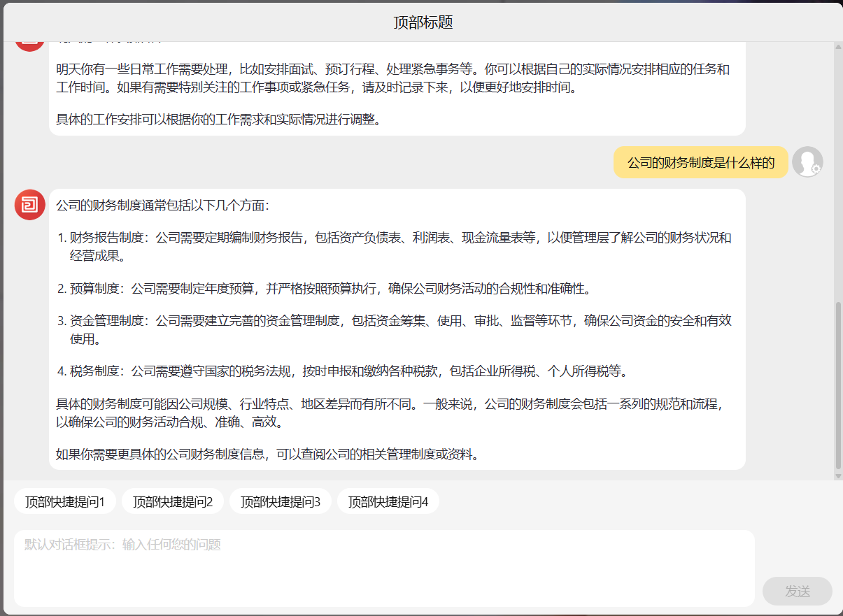Click the 顶部标题 header title
Screen dimensions: 843x616
(423, 22)
